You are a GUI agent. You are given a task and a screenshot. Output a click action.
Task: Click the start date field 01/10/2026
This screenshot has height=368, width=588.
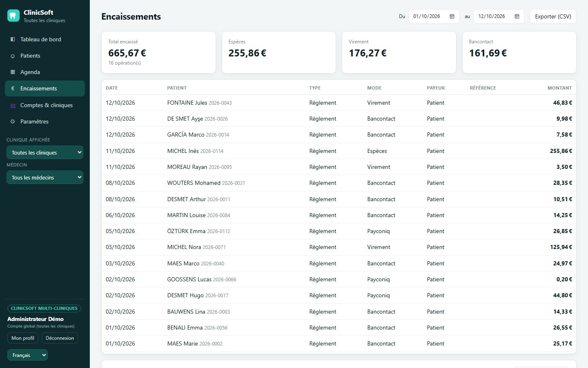tap(434, 16)
